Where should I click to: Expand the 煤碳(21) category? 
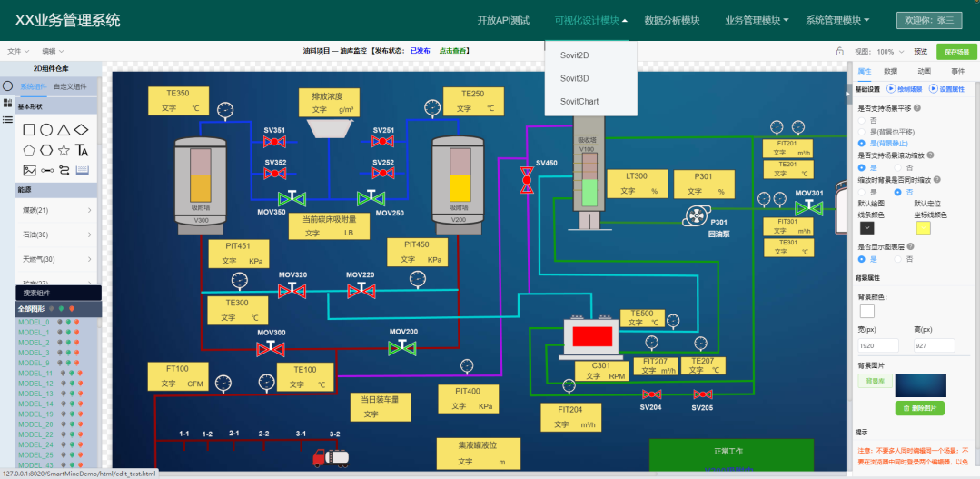click(x=56, y=209)
